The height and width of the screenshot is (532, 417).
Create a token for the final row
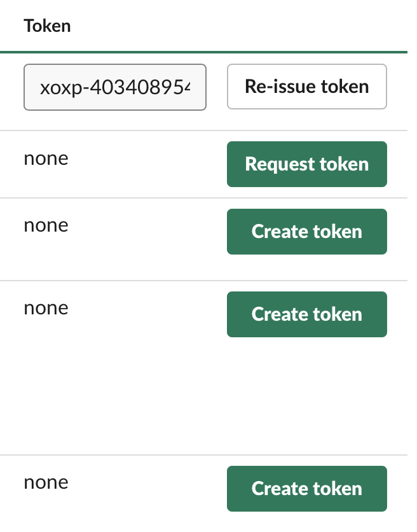(307, 489)
